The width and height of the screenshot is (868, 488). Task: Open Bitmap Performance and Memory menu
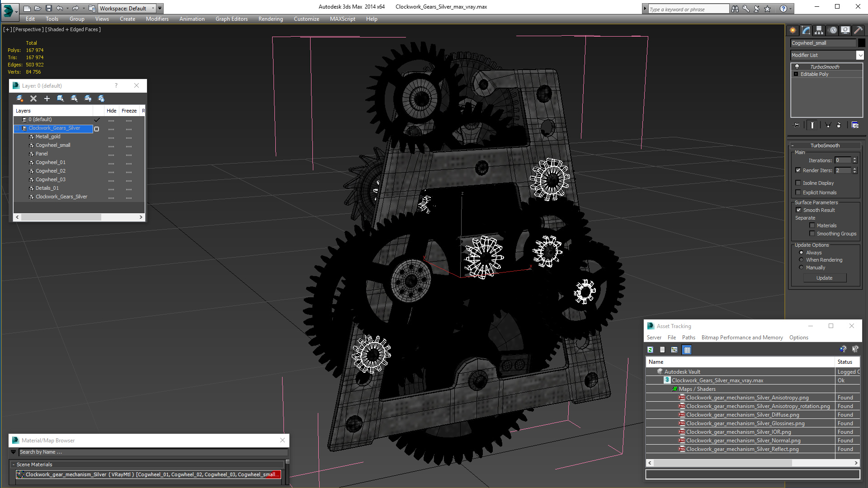742,338
